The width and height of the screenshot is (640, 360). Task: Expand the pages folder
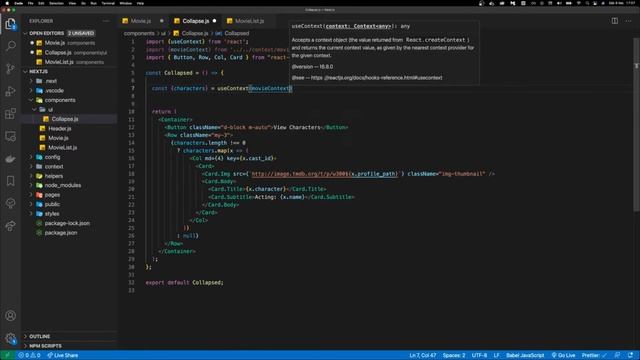pyautogui.click(x=52, y=195)
